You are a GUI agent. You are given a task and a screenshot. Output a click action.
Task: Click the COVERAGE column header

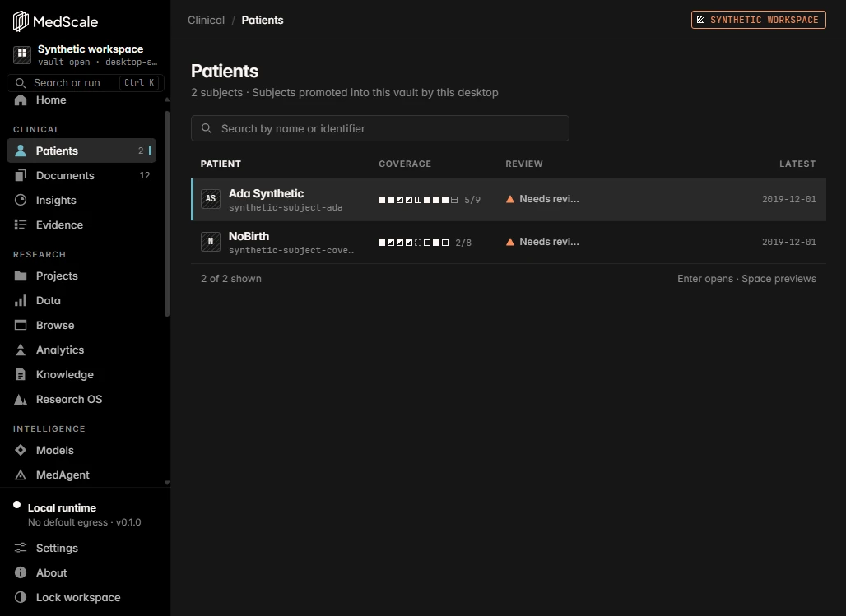(405, 164)
